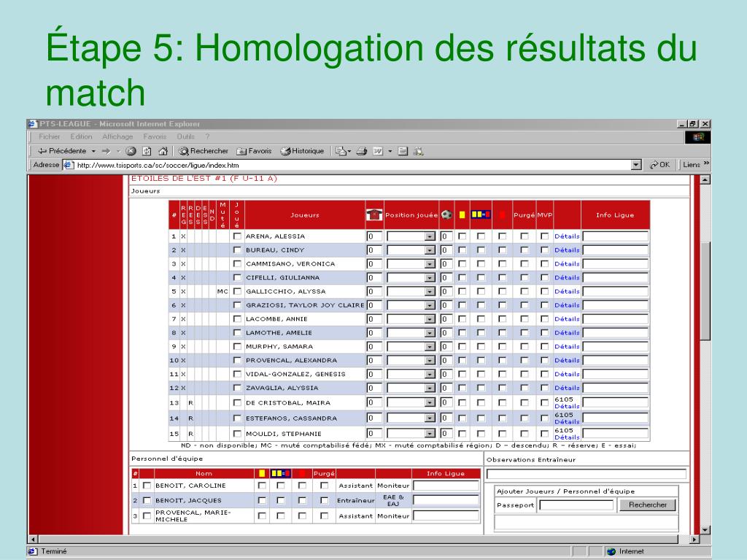
Task: Open position dropdown for LAMOTHE, AMELIE
Action: coord(430,332)
